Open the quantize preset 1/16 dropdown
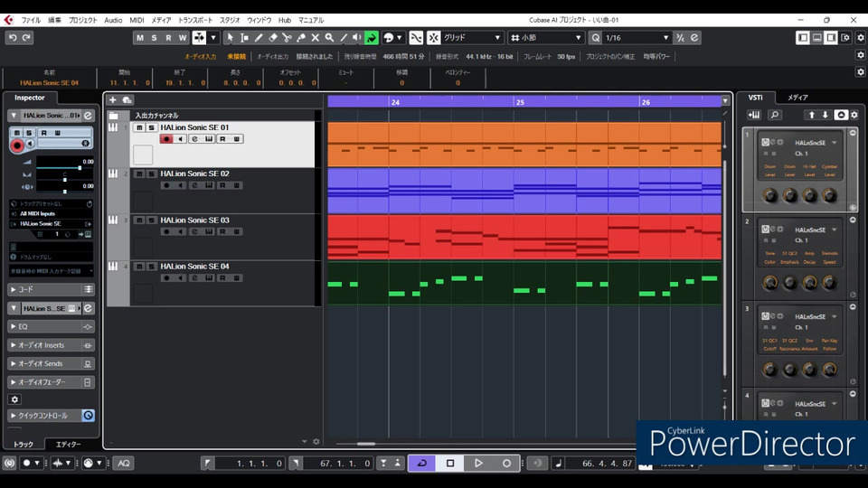The width and height of the screenshot is (868, 488). (x=637, y=38)
